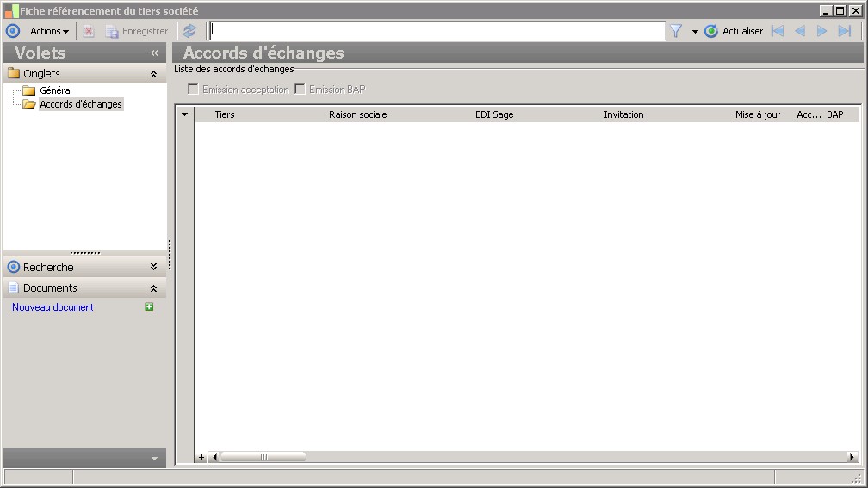Open the Volets panel bottom options arrow
Screen dimensions: 868x488
154,458
